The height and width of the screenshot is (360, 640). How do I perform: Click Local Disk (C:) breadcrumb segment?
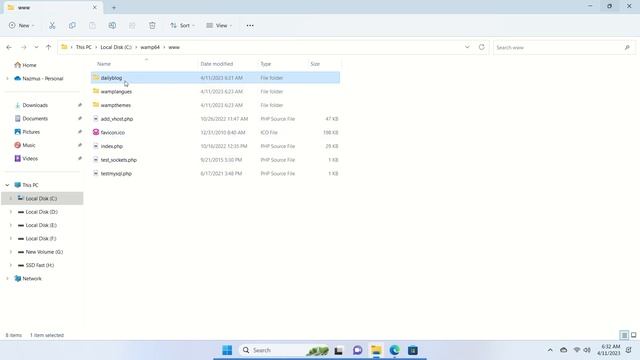point(116,47)
